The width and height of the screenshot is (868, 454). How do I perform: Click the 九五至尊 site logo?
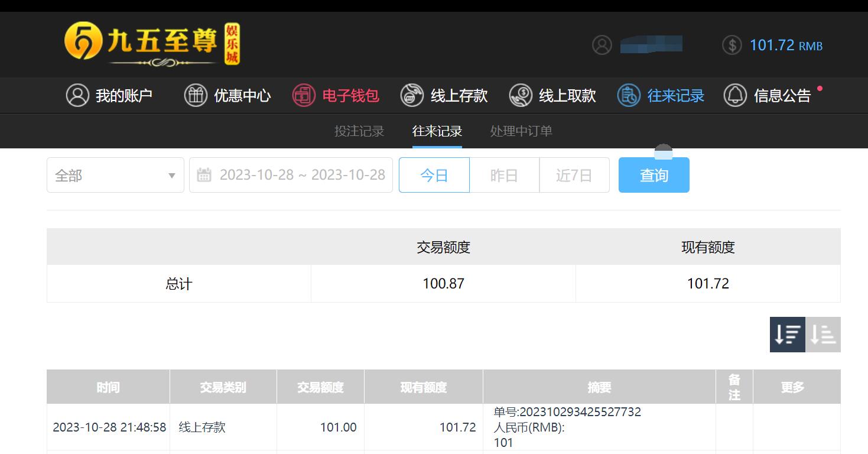(x=152, y=44)
